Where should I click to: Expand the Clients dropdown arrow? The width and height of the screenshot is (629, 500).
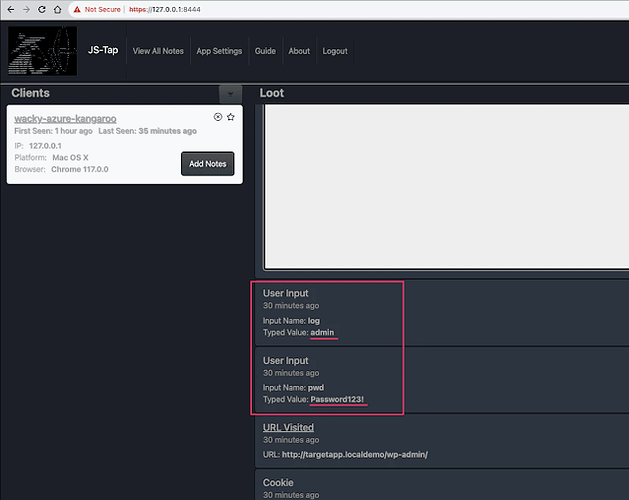[x=230, y=94]
